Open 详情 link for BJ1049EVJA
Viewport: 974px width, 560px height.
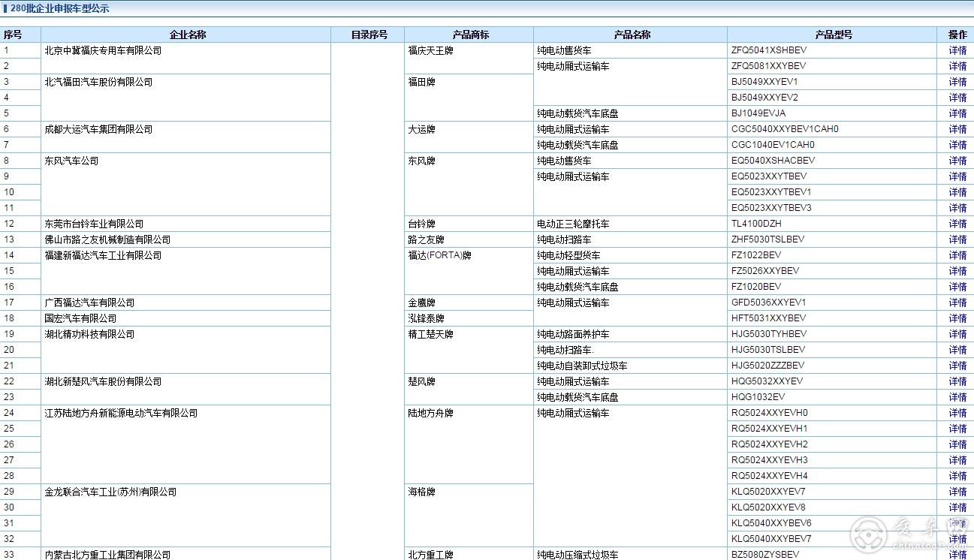pyautogui.click(x=957, y=114)
